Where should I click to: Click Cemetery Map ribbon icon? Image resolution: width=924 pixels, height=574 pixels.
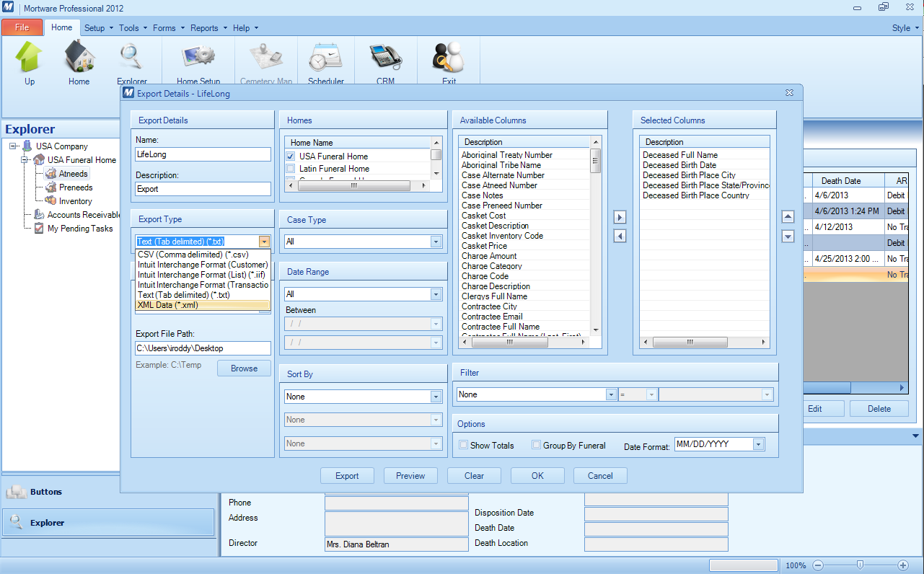[266, 58]
